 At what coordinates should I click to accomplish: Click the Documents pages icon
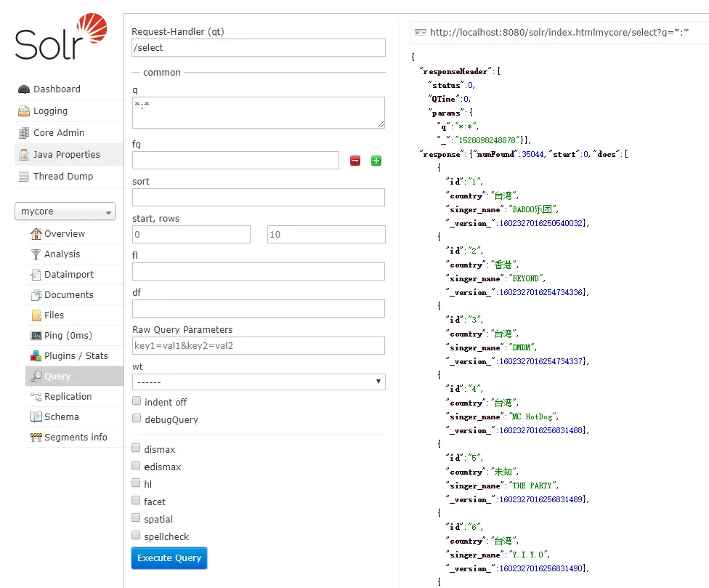point(36,295)
